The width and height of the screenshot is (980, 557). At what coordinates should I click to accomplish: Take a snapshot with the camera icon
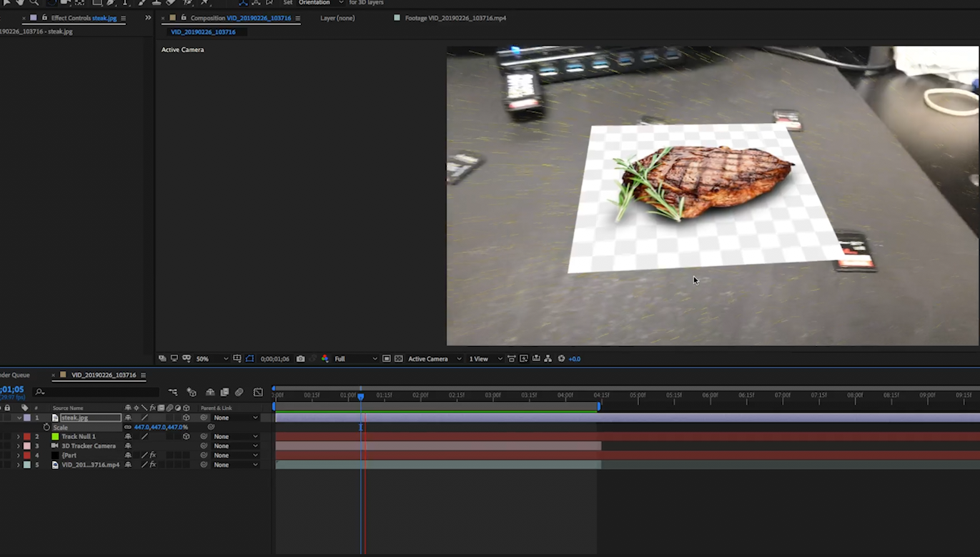(301, 359)
